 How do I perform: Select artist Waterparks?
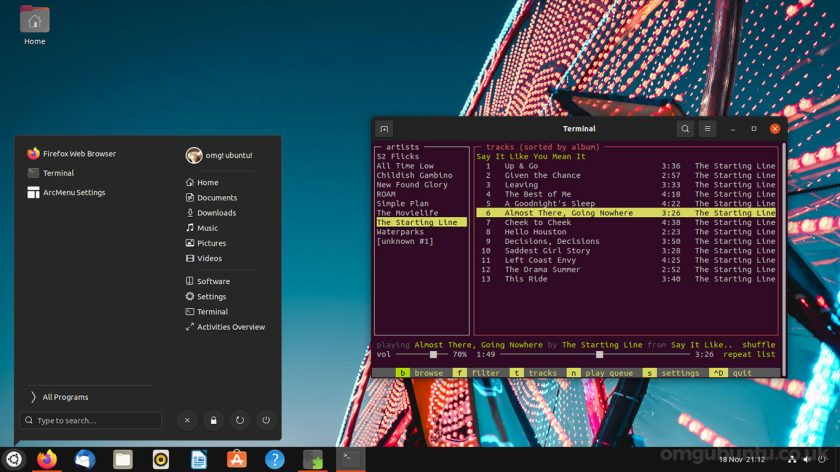coord(400,232)
